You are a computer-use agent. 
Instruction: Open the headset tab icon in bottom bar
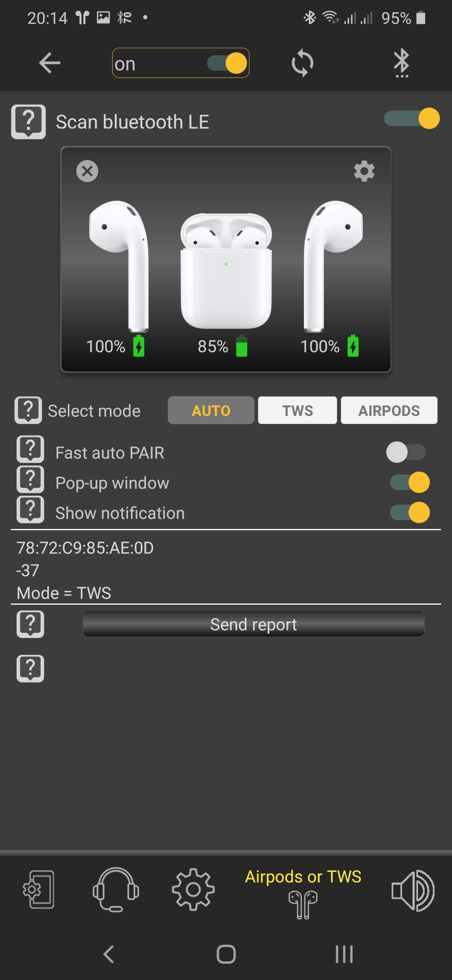coord(116,890)
